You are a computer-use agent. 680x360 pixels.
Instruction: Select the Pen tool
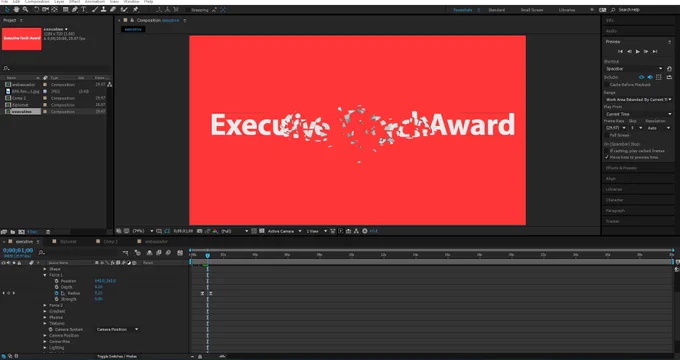pos(75,10)
